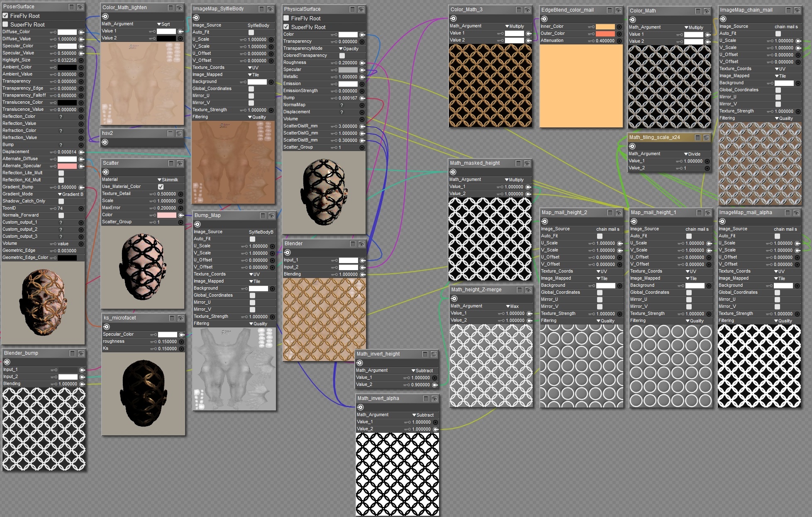Click Image_Source SylfieBodyB in Bump_Map node
This screenshot has width=812, height=517.
click(x=261, y=232)
